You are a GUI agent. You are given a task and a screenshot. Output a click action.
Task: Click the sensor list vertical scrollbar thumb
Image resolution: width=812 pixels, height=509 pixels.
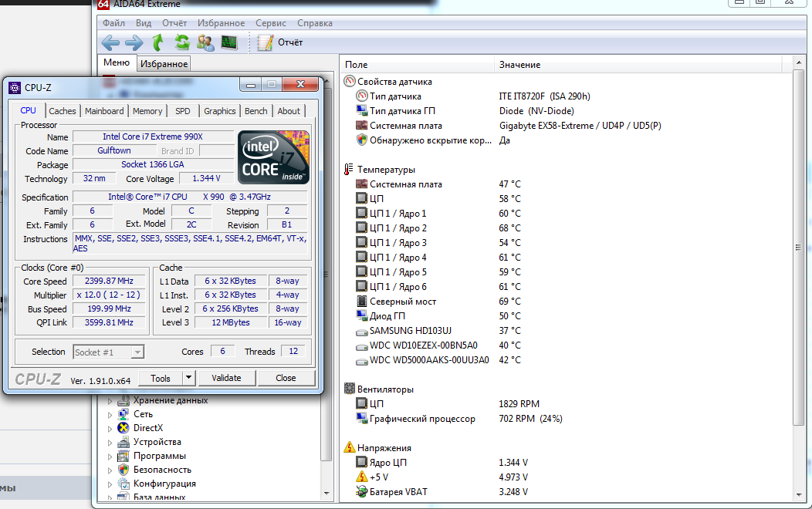point(798,248)
